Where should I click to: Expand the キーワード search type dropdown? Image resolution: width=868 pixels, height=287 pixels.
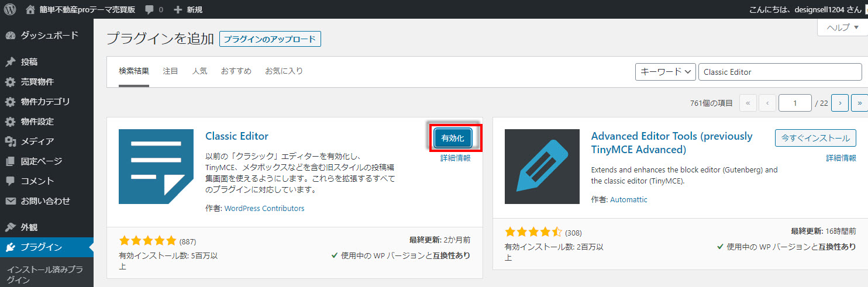click(x=665, y=72)
